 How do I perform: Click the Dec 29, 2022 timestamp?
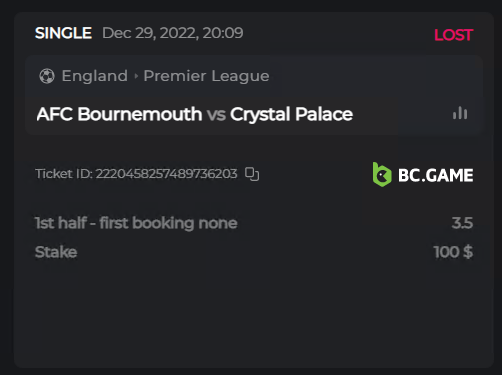coord(173,33)
